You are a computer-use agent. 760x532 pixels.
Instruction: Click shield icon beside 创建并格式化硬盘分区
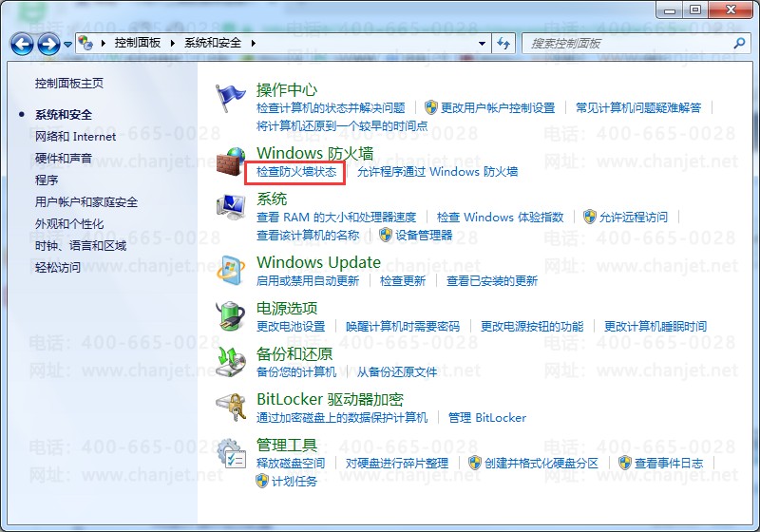pos(475,464)
